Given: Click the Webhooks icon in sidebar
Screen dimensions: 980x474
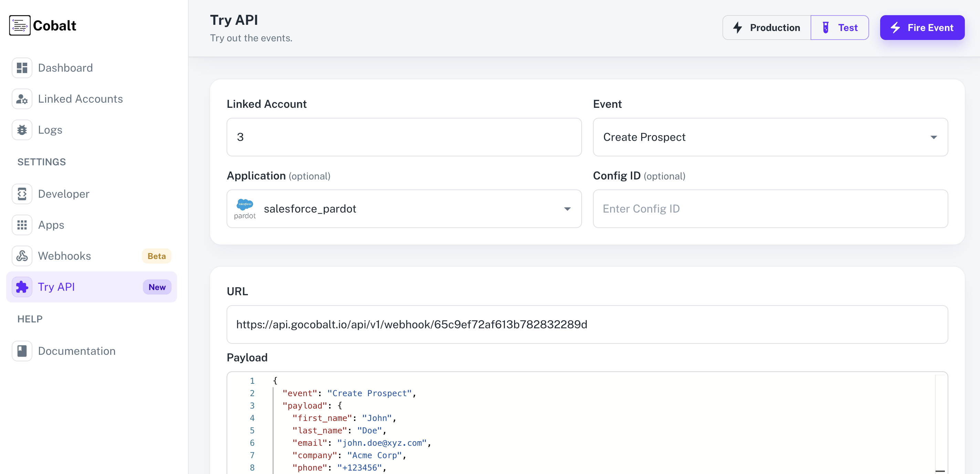Looking at the screenshot, I should (22, 256).
